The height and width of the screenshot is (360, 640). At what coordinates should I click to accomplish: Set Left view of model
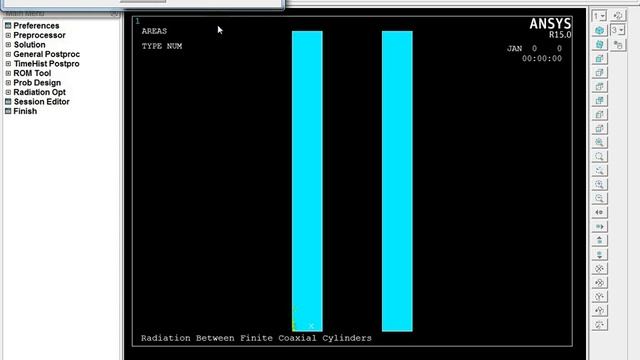tap(599, 114)
